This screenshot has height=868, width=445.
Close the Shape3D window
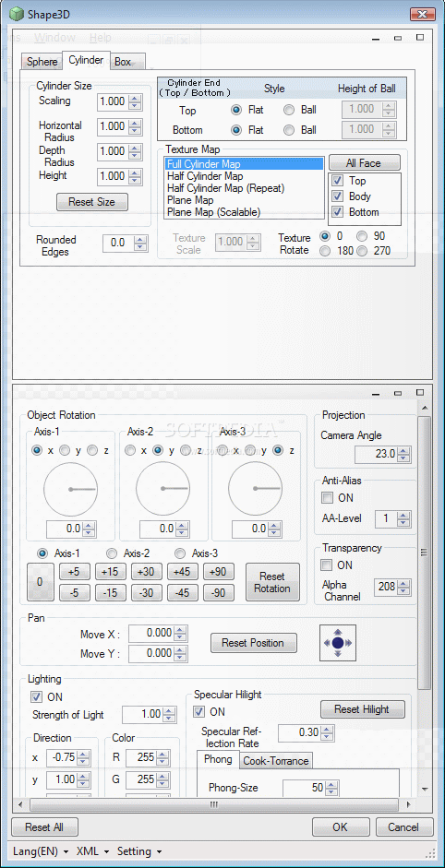[x=422, y=14]
